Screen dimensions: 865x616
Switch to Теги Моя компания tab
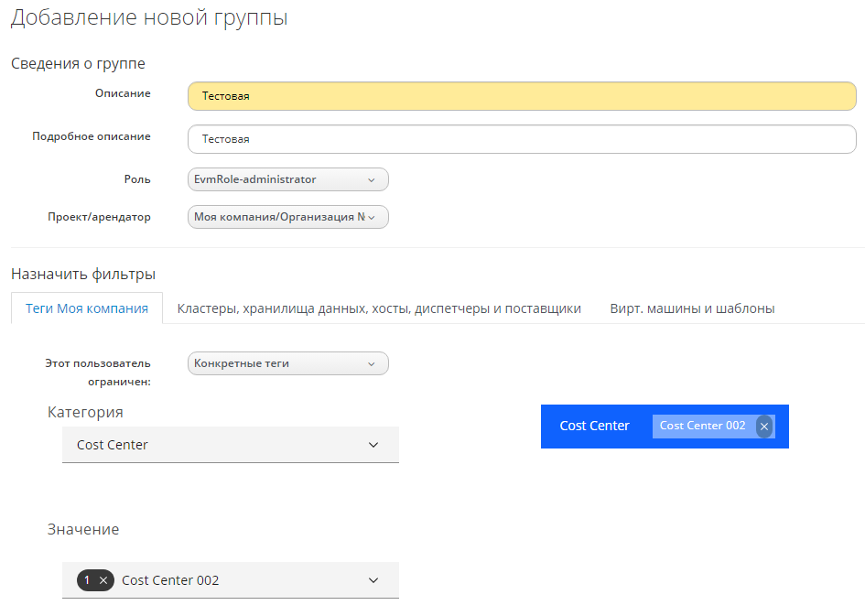(x=87, y=308)
